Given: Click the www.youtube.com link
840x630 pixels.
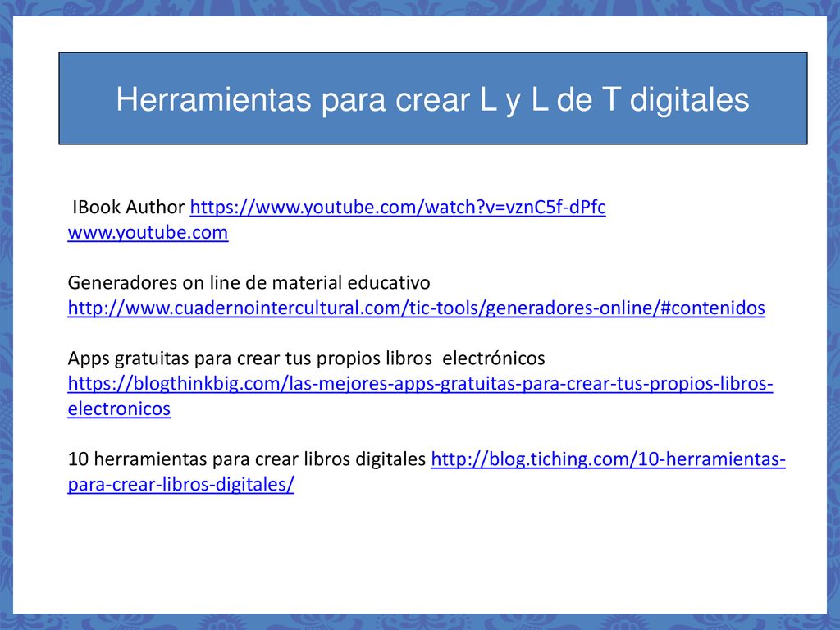Looking at the screenshot, I should (148, 232).
